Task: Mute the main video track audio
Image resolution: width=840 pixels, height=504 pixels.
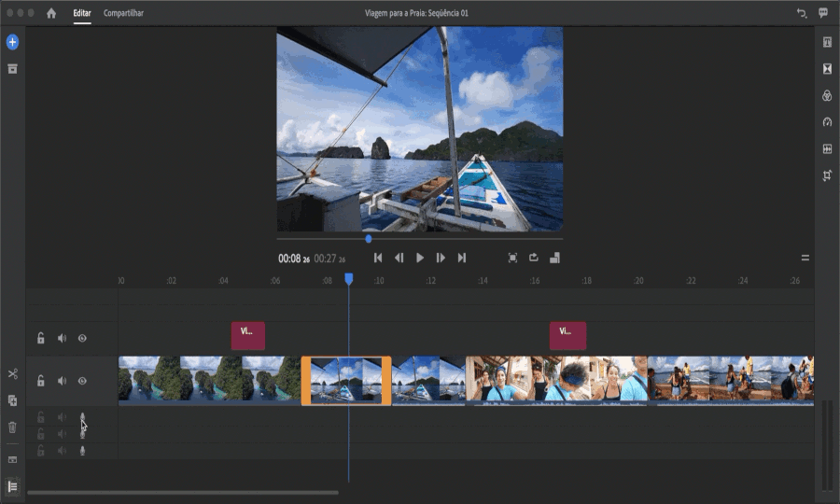Action: click(62, 381)
